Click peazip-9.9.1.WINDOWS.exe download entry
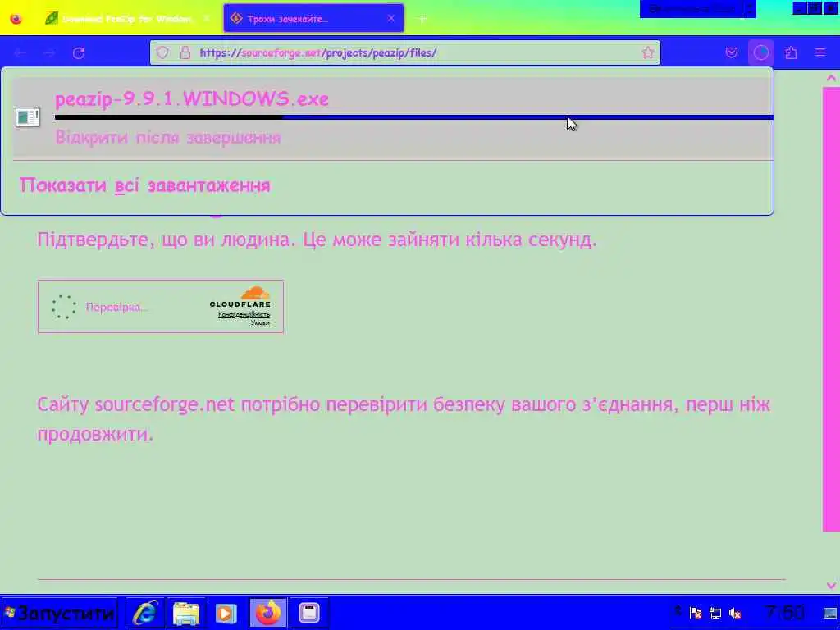 [x=393, y=118]
